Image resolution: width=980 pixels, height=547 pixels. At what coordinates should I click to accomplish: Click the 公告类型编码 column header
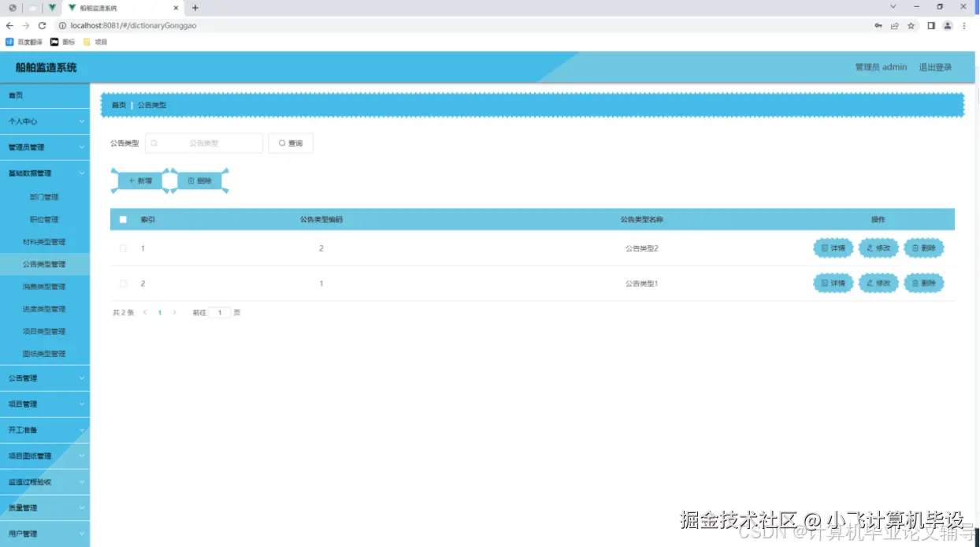pyautogui.click(x=321, y=219)
